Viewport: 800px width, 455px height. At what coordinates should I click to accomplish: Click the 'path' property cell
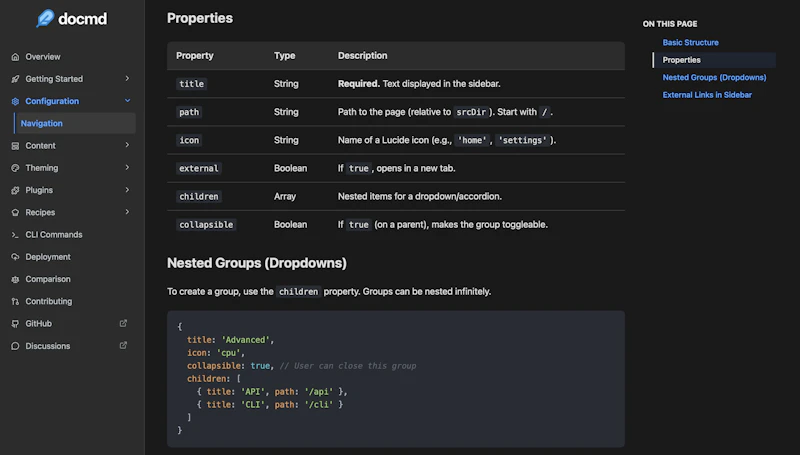(189, 112)
